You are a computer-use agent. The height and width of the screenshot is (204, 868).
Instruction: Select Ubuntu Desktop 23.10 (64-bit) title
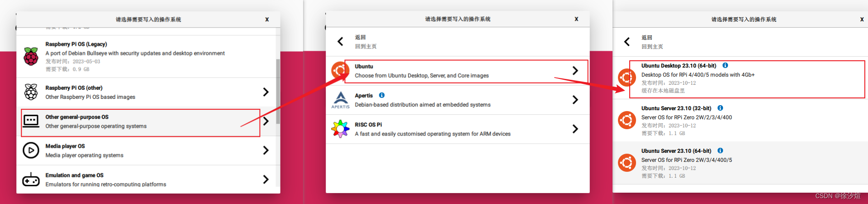(x=679, y=66)
